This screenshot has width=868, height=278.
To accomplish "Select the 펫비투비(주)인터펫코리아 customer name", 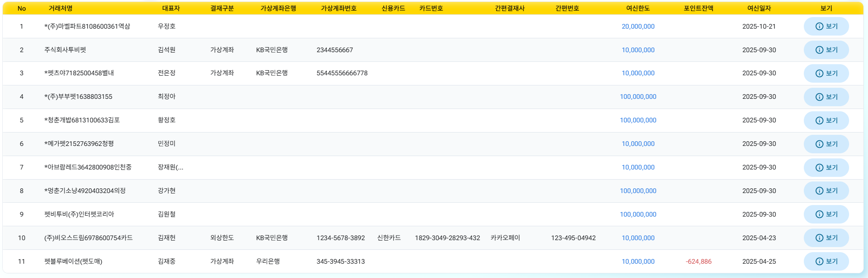I will click(79, 214).
